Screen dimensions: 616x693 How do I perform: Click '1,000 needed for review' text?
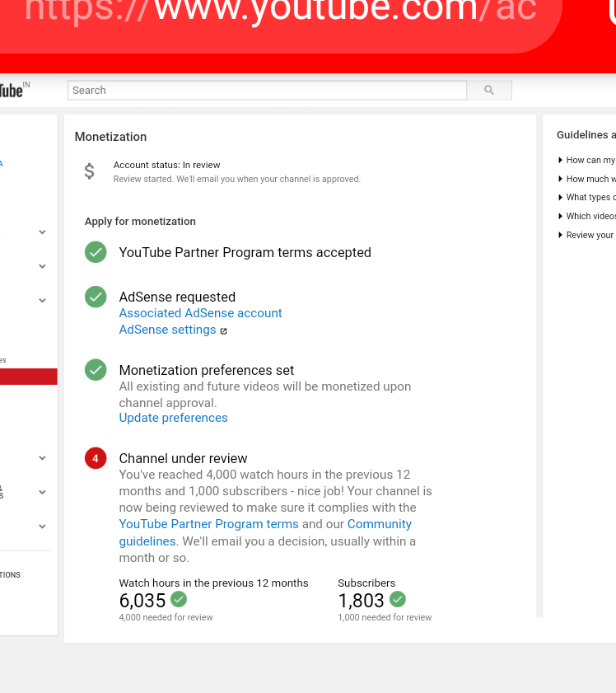click(x=385, y=617)
